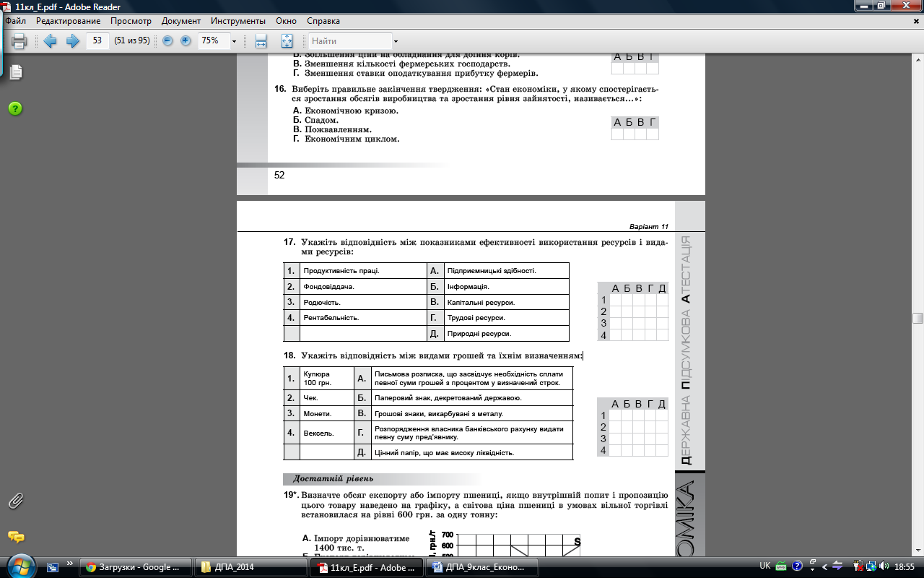This screenshot has height=578, width=924.
Task: Click the zoom out minus button
Action: tap(167, 41)
